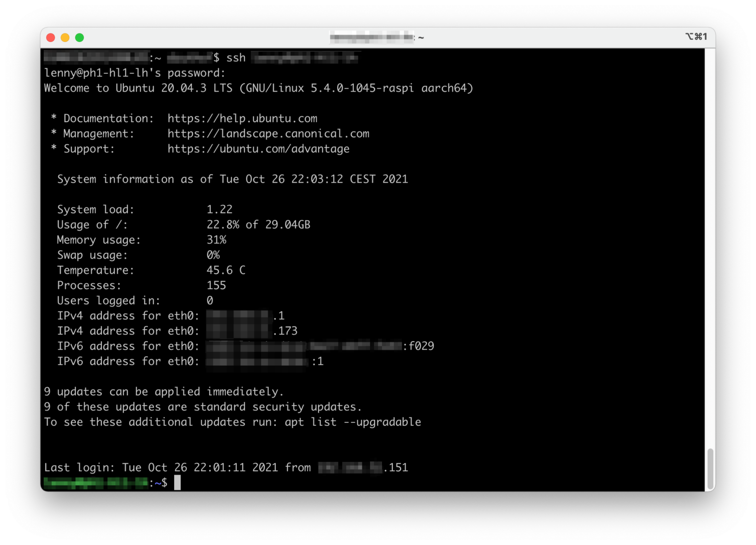The width and height of the screenshot is (756, 545).
Task: Close the terminal window with red button
Action: point(50,37)
